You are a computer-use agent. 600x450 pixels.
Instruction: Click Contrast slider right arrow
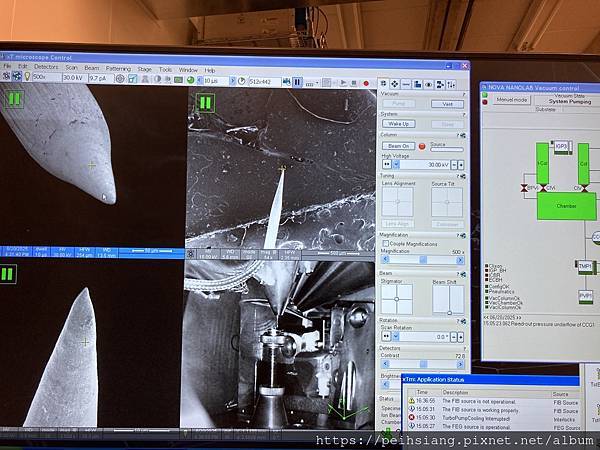(x=460, y=365)
